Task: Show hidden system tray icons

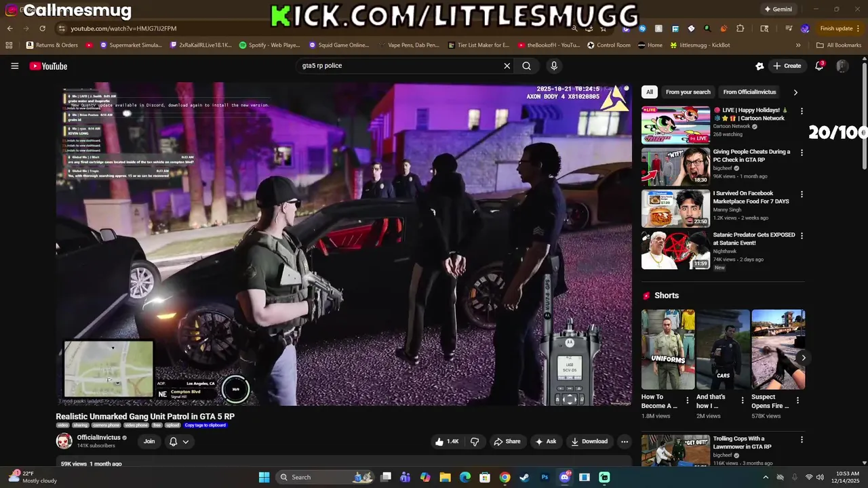Action: [x=766, y=477]
